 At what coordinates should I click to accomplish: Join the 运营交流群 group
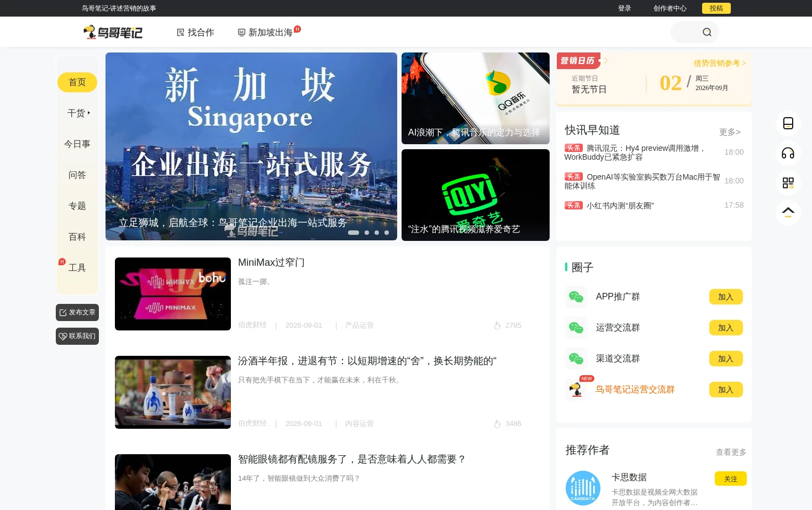click(726, 328)
